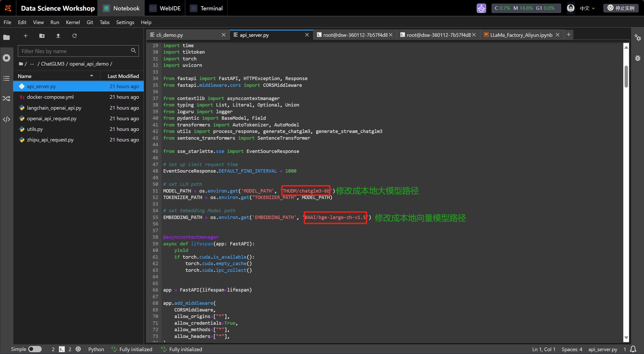This screenshot has height=354, width=644.
Task: Click the search magnifier in file filter
Action: point(133,51)
